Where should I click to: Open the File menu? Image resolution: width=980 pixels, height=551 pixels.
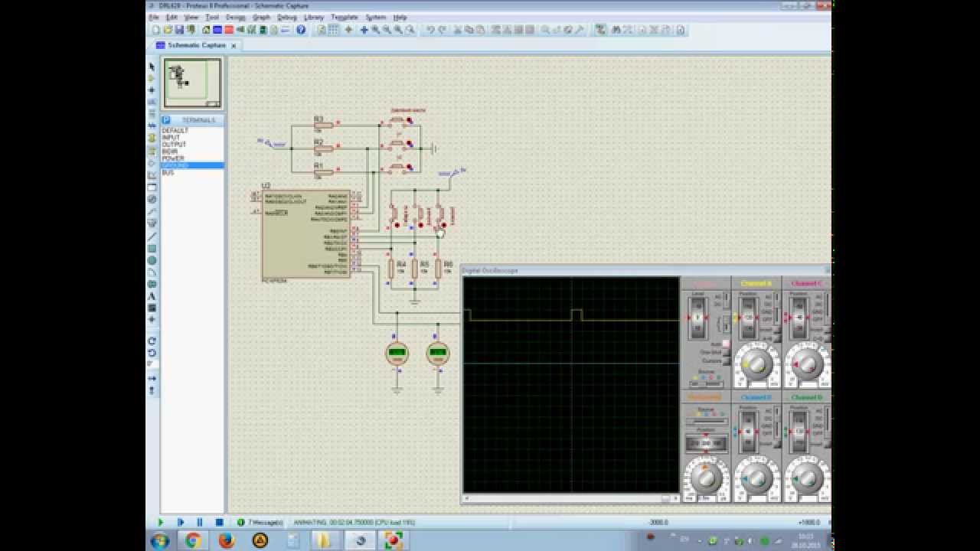coord(154,17)
